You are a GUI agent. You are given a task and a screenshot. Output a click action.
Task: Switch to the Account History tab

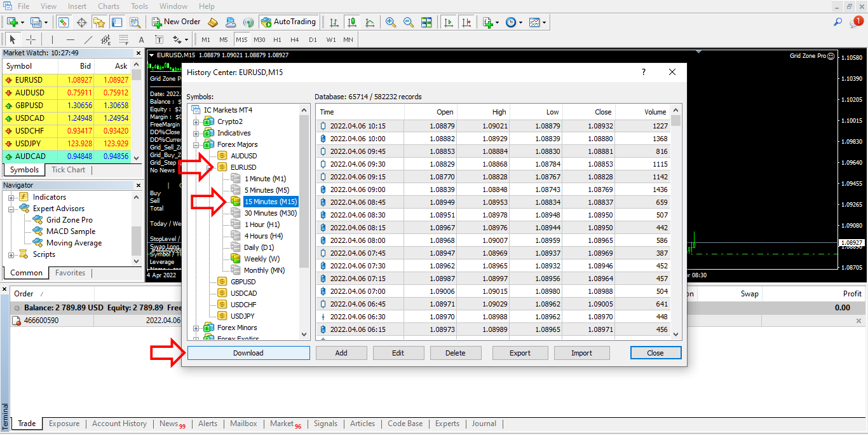tap(119, 424)
